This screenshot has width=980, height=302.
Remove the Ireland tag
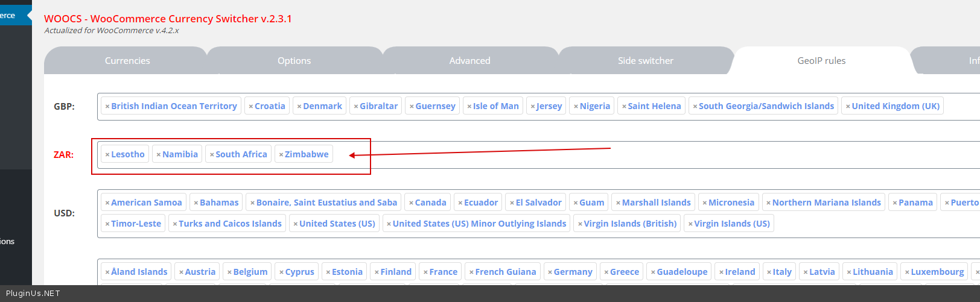pos(721,272)
